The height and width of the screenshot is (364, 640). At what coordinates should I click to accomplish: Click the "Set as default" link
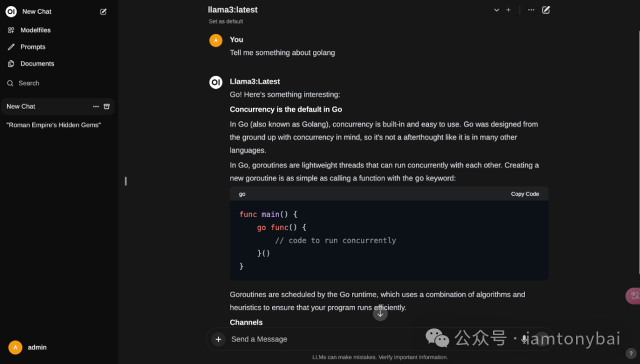pyautogui.click(x=226, y=21)
